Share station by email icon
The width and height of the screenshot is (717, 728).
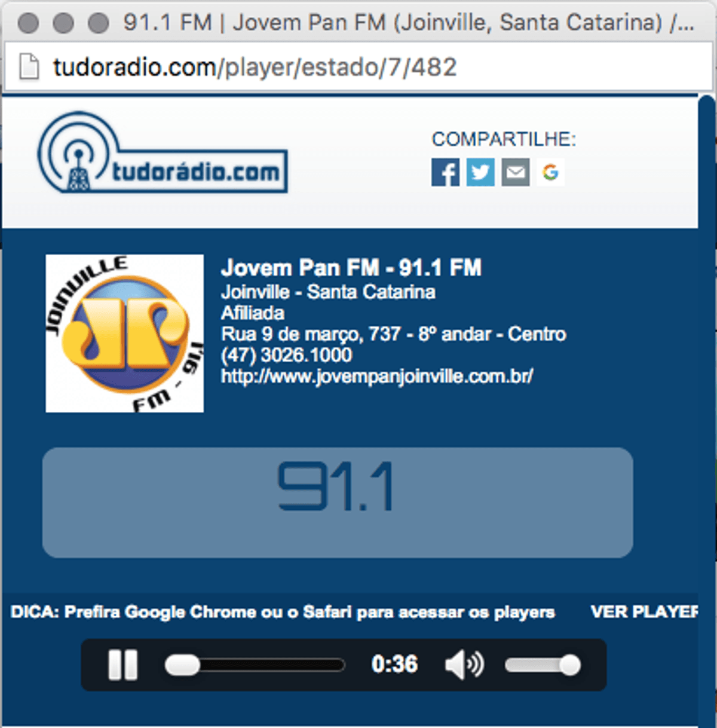point(515,173)
